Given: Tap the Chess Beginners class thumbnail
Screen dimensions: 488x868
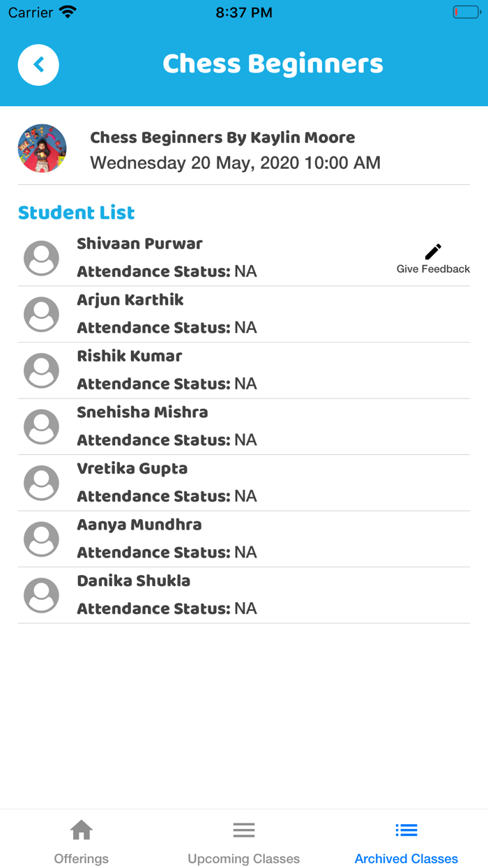Looking at the screenshot, I should 42,149.
